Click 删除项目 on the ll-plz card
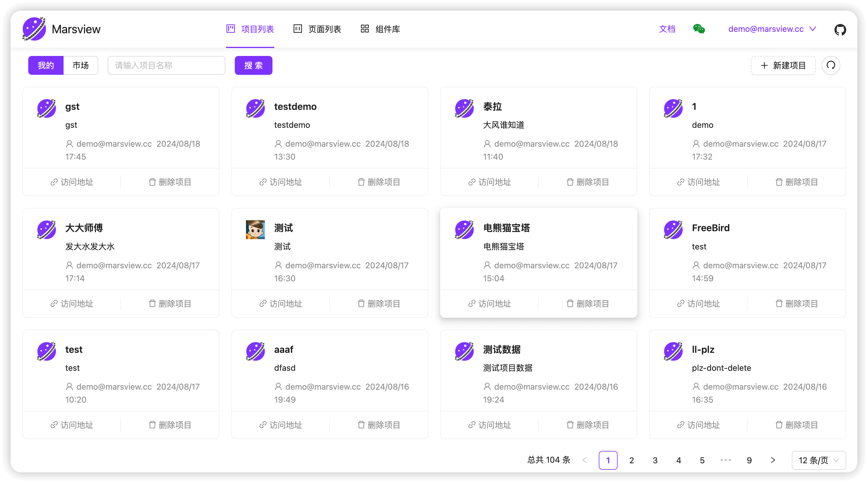The width and height of the screenshot is (868, 483). coord(797,425)
